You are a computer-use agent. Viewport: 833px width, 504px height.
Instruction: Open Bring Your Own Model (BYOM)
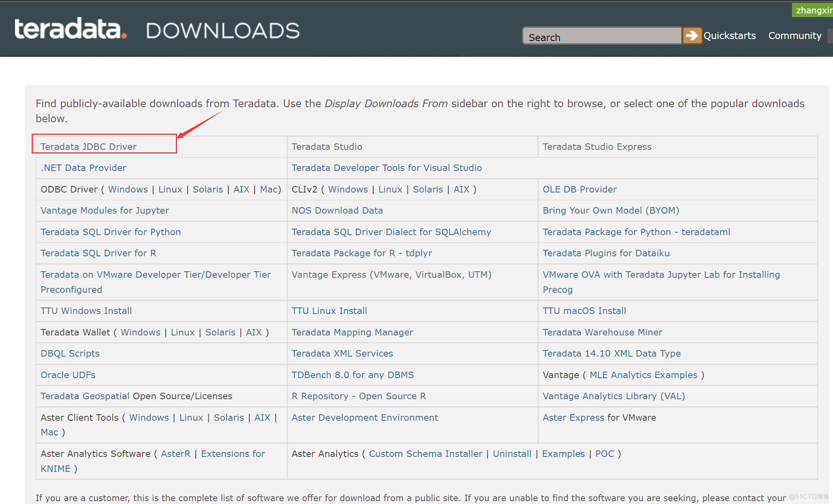tap(611, 210)
